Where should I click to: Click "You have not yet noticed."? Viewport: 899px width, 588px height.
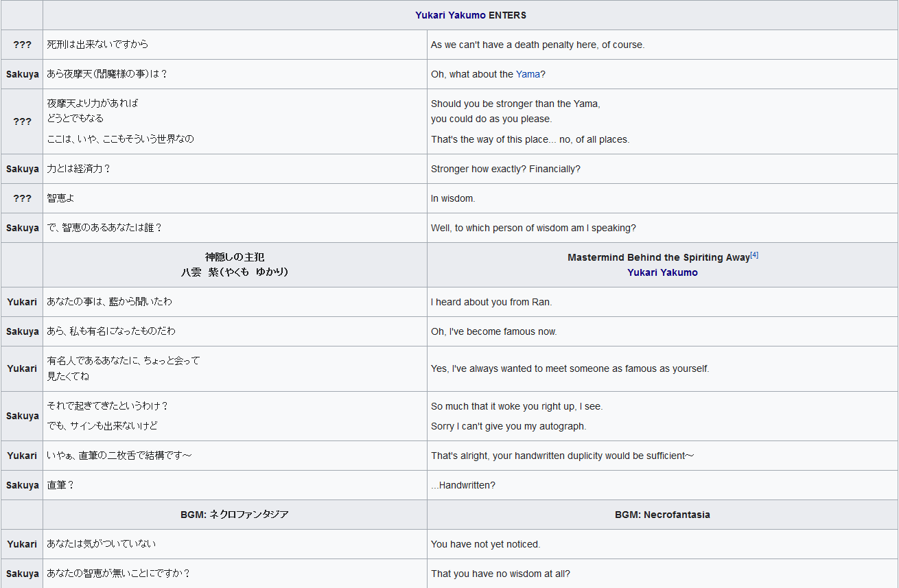pos(486,544)
